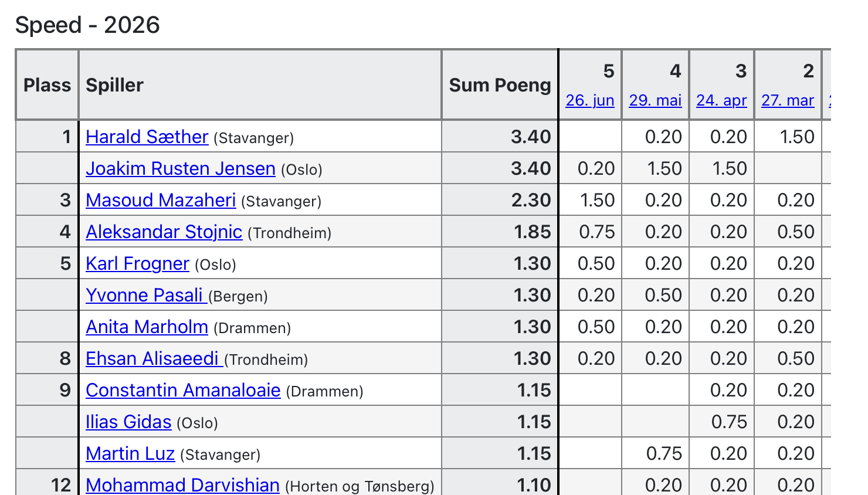Open the 27. mar tournament link
This screenshot has width=868, height=495.
tap(788, 100)
